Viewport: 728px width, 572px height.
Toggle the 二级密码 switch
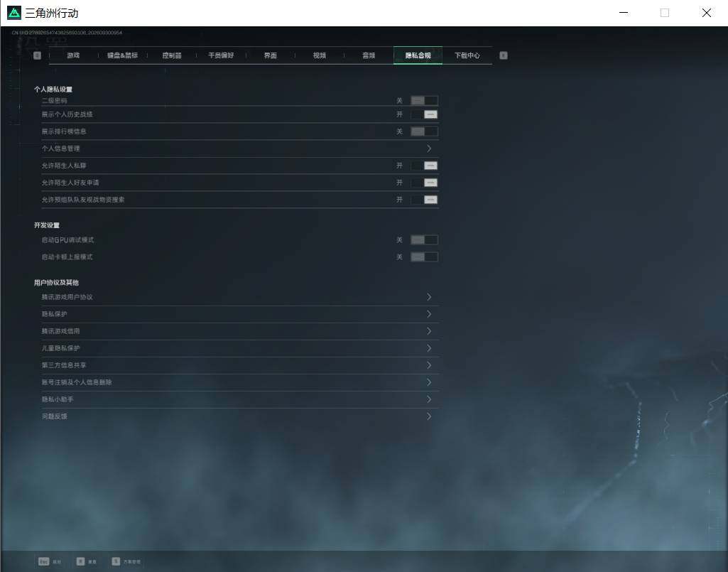(424, 101)
